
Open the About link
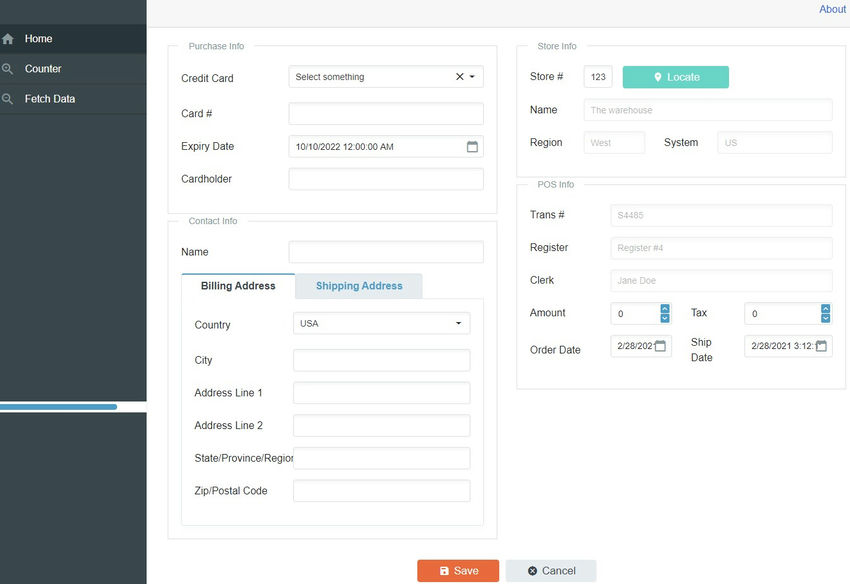point(832,9)
